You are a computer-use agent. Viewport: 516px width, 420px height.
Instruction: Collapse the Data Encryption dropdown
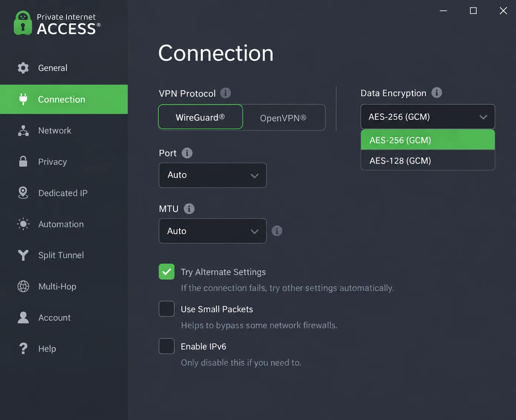428,117
